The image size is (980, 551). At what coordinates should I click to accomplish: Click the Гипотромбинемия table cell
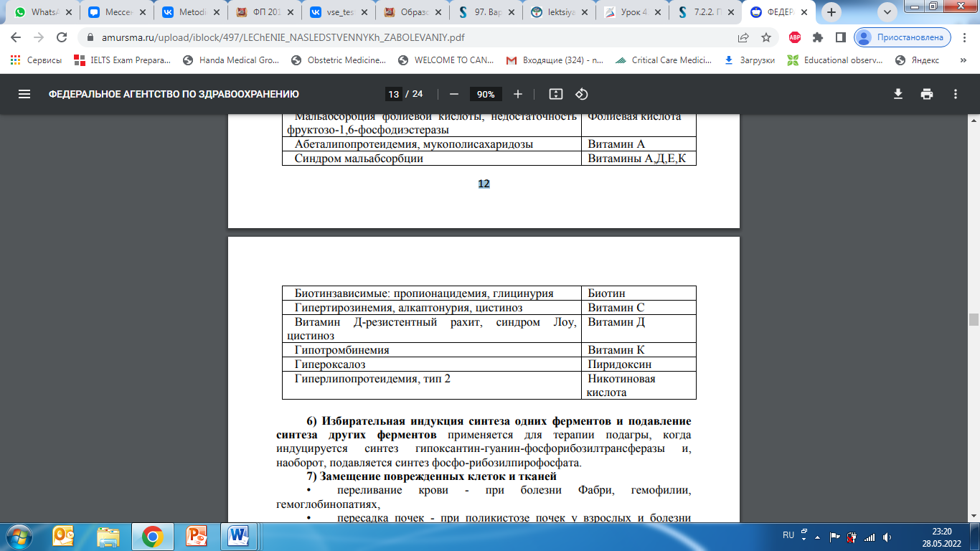click(x=431, y=350)
